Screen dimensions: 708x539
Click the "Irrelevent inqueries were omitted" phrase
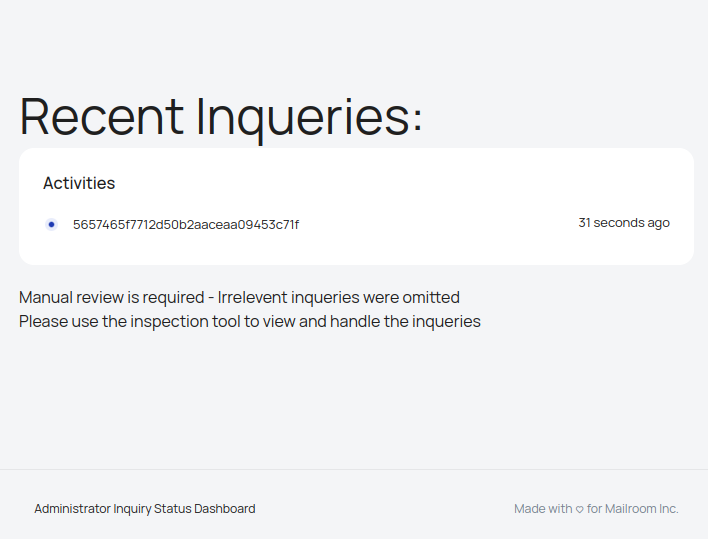point(339,297)
